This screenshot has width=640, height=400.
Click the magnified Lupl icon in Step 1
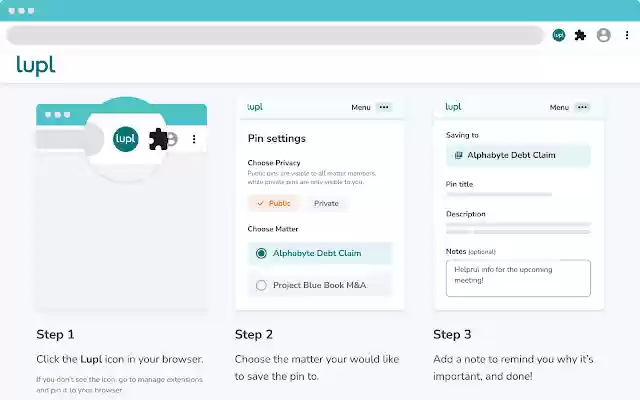[125, 139]
